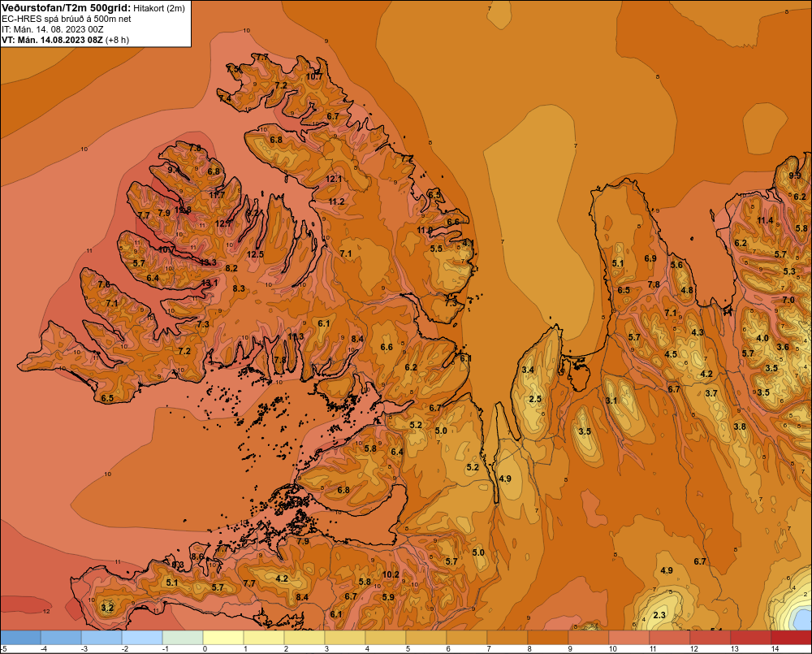
Task: Click the 'IT: Mán. 14. 08. 2023 00Z' line
Action: pos(52,29)
